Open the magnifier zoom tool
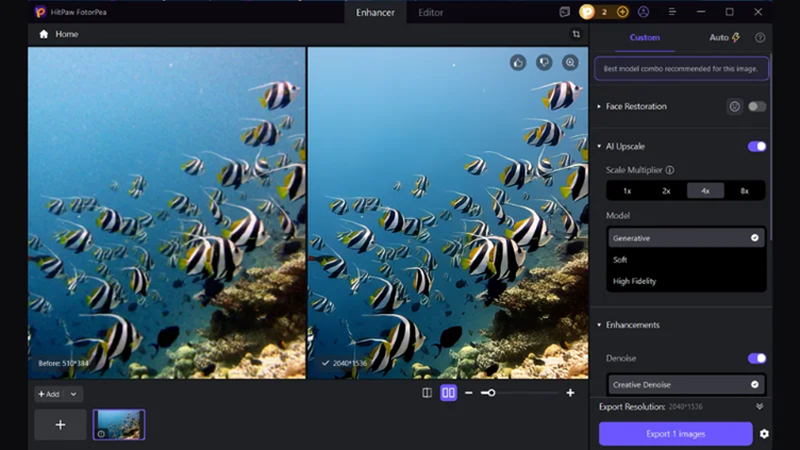This screenshot has width=800, height=450. (570, 63)
